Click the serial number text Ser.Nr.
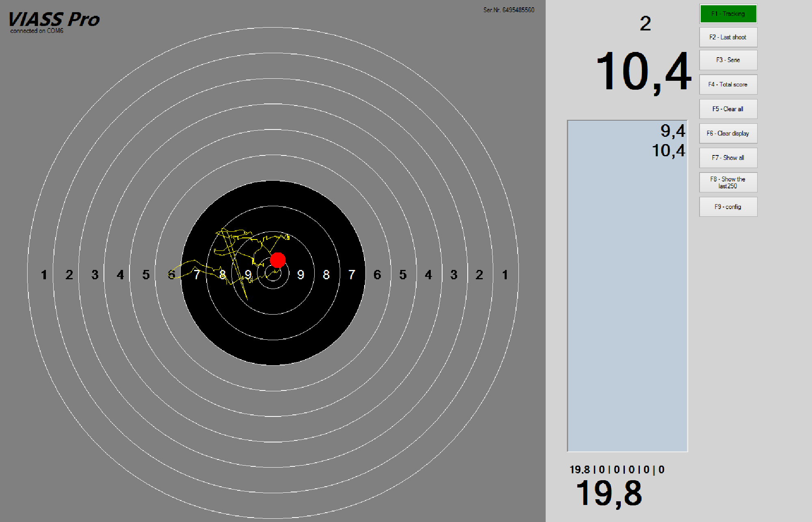 [508, 10]
